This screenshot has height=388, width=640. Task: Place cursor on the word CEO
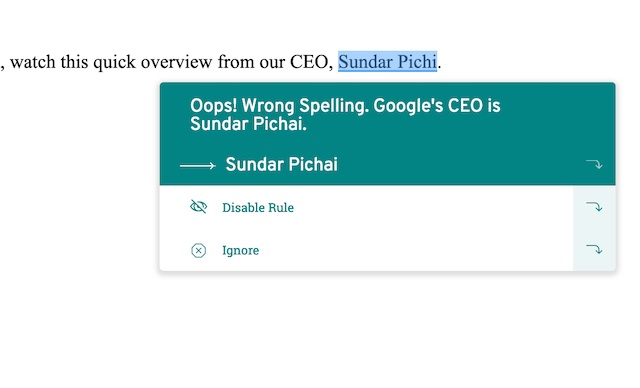pyautogui.click(x=309, y=62)
